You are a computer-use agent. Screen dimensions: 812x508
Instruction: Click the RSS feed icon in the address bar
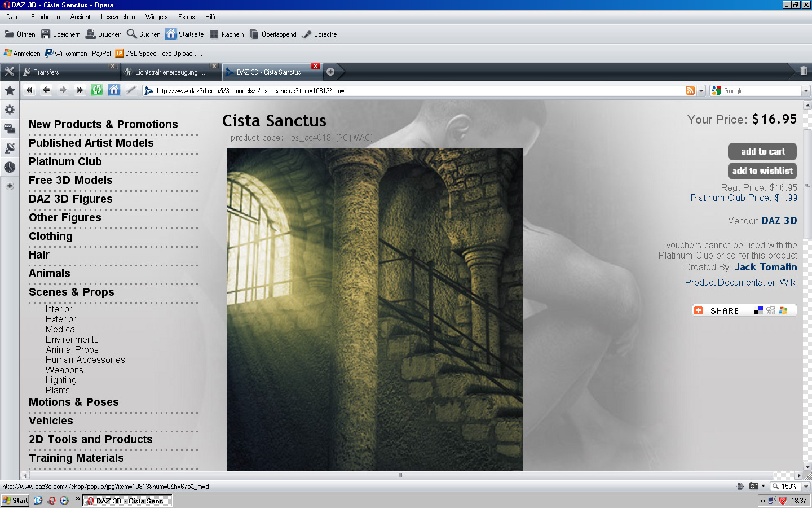click(x=690, y=90)
